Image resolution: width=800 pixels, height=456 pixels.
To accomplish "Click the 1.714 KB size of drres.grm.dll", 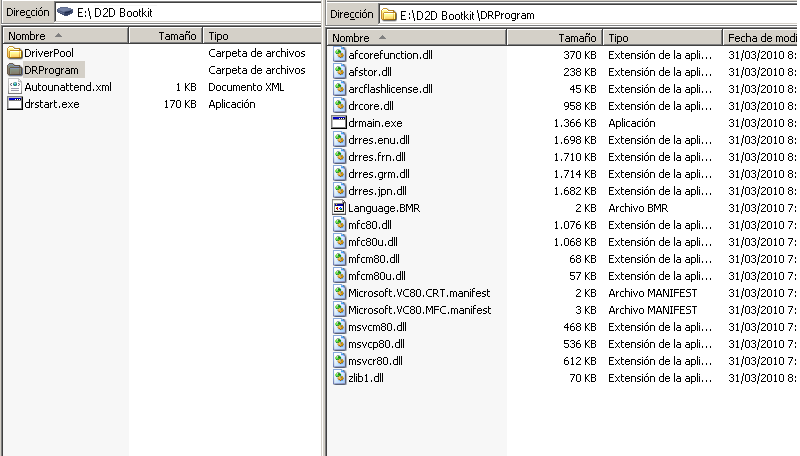I will pyautogui.click(x=574, y=174).
